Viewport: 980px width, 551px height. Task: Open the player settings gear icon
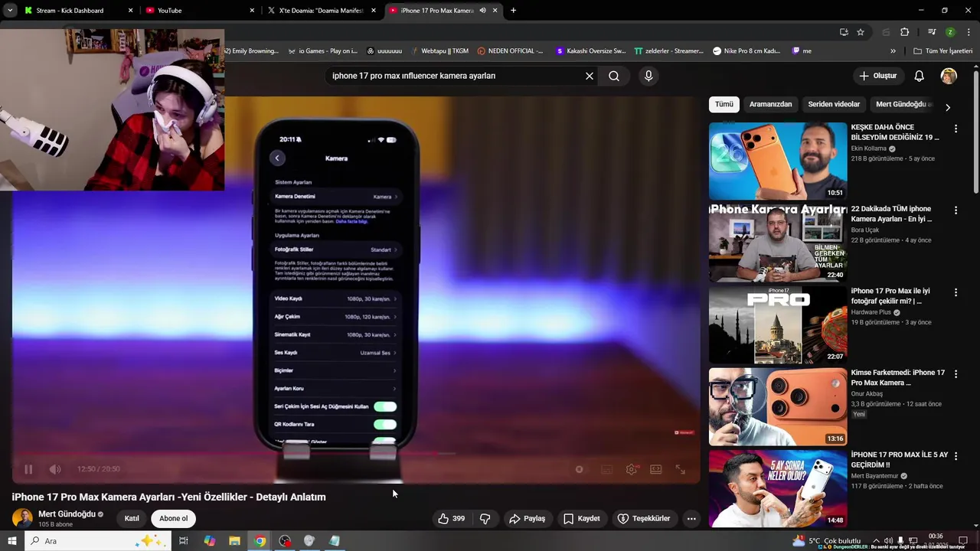[631, 469]
